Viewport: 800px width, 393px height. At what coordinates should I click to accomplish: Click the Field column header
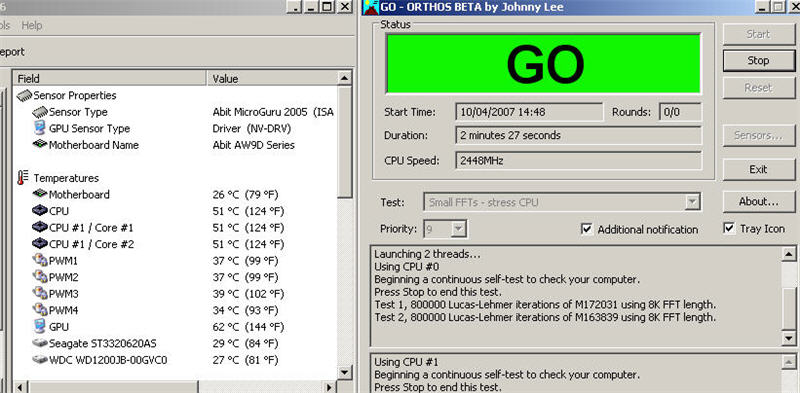110,79
